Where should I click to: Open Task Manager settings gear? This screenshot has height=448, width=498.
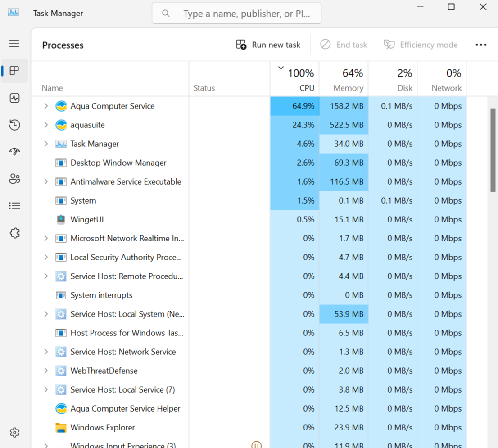[14, 432]
